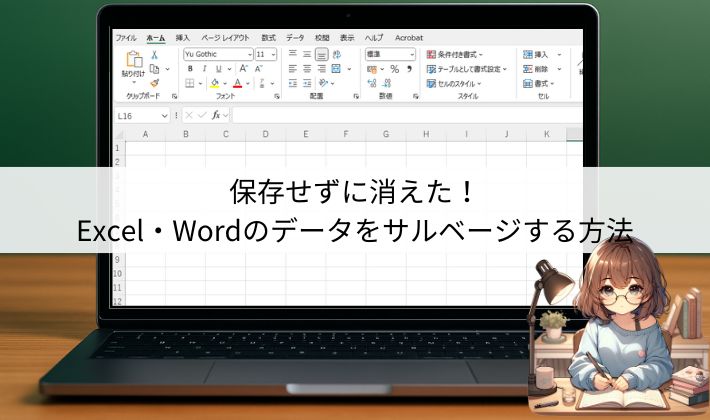Open 条件付き書式 conditional formatting
The width and height of the screenshot is (710, 420).
(x=455, y=55)
